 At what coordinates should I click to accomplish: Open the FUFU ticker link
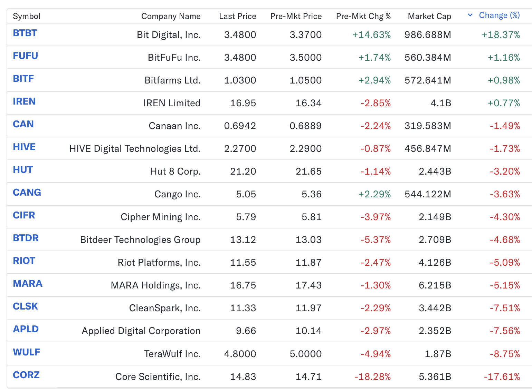pos(25,56)
